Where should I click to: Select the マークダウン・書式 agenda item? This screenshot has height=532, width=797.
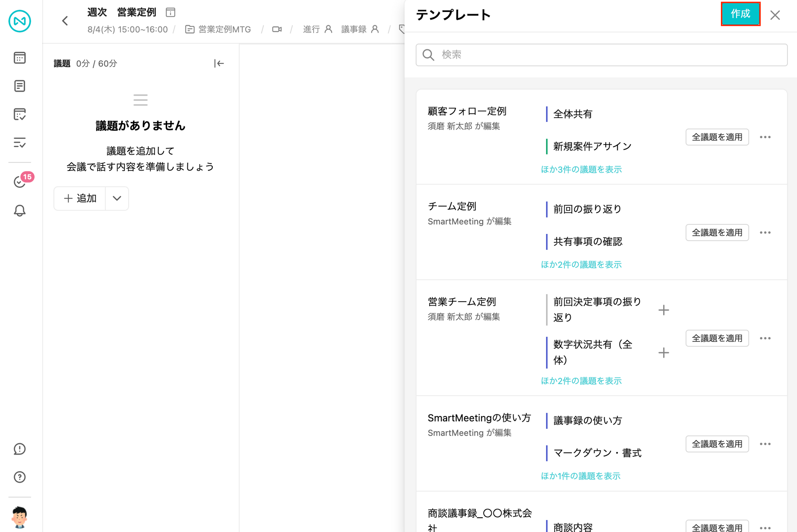[x=597, y=453]
